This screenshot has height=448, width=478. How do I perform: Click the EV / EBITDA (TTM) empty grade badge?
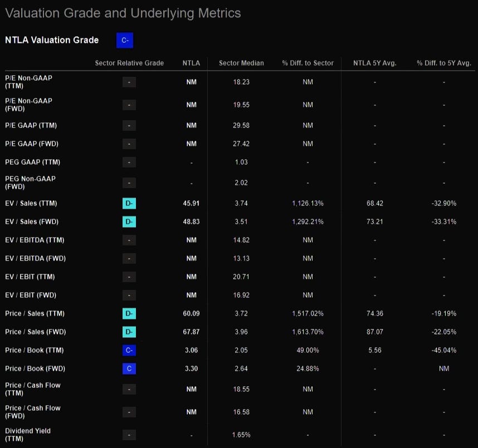click(x=129, y=240)
